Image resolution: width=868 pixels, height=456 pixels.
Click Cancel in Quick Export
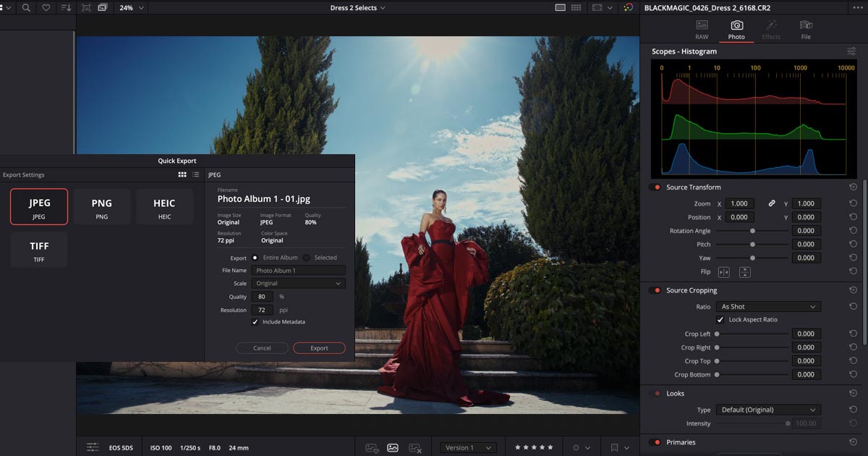[x=262, y=348]
